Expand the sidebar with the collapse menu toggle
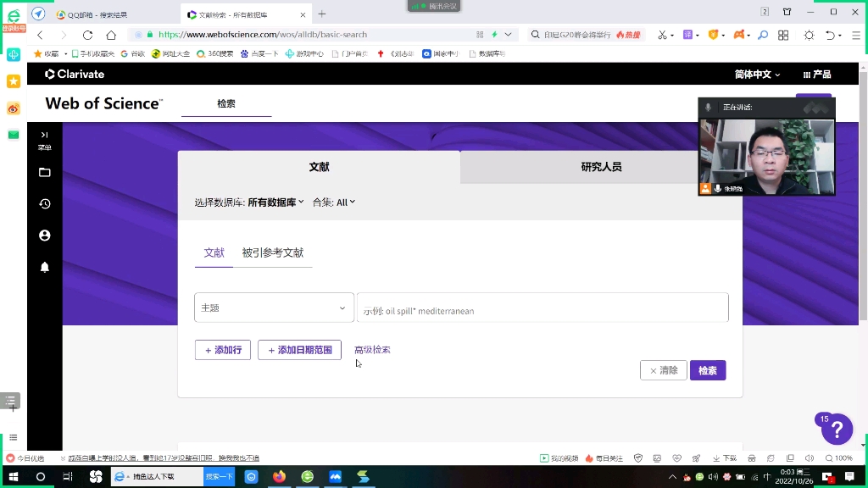The image size is (868, 488). point(44,138)
